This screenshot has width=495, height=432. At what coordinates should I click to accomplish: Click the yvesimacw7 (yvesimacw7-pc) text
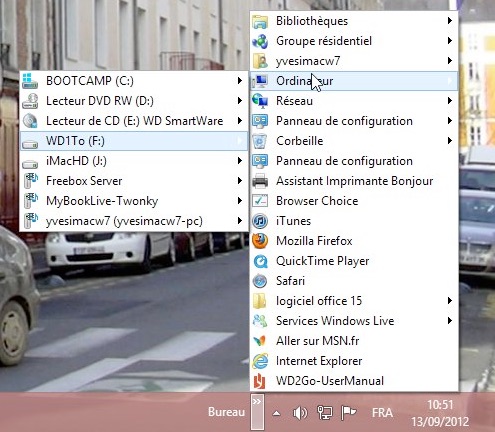pos(124,221)
